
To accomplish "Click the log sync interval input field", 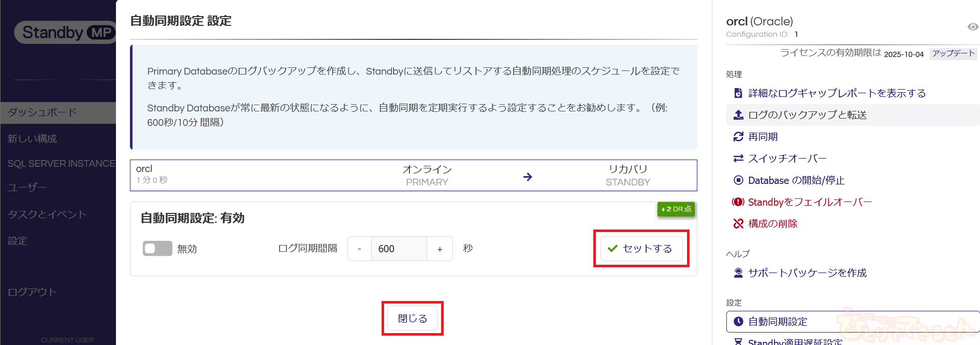I will (399, 249).
